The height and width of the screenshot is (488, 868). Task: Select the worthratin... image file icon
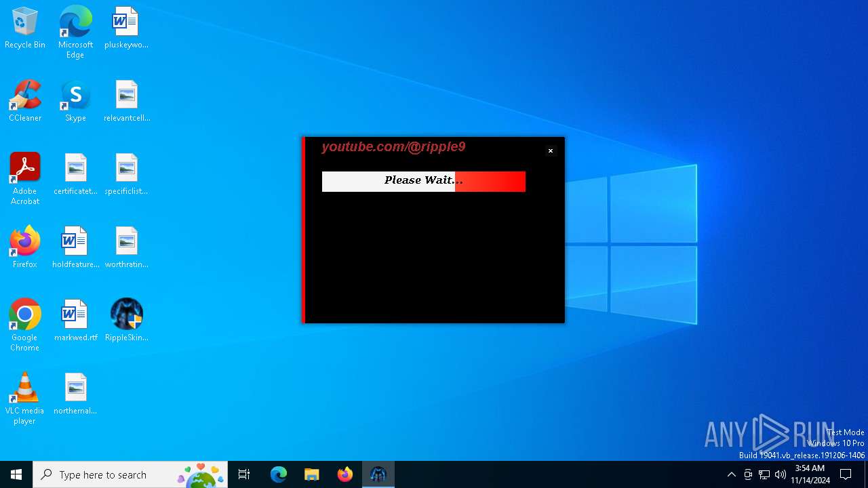(x=126, y=247)
